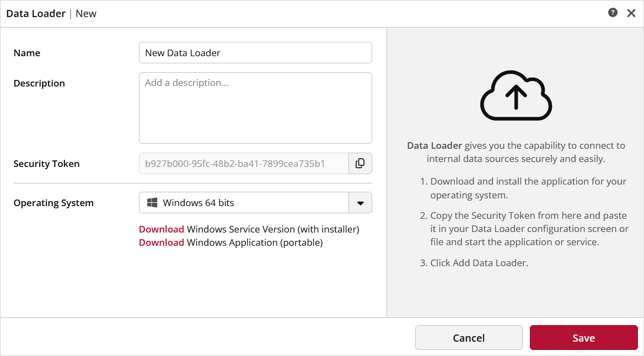644x356 pixels.
Task: Download the portable Windows Application
Action: [162, 242]
